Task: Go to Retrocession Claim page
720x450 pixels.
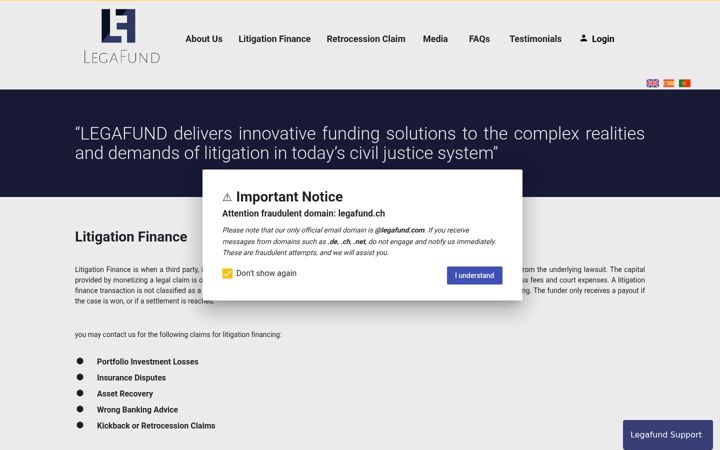Action: click(x=366, y=39)
